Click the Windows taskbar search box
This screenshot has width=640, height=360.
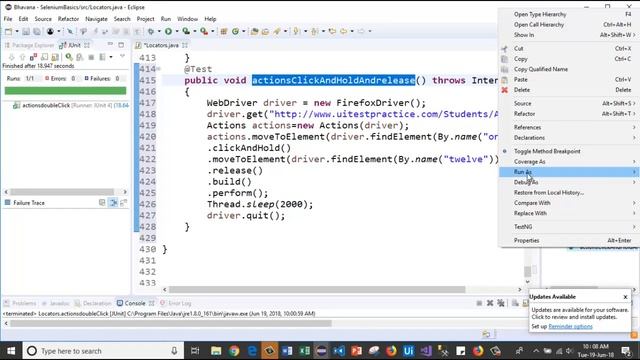coord(103,351)
